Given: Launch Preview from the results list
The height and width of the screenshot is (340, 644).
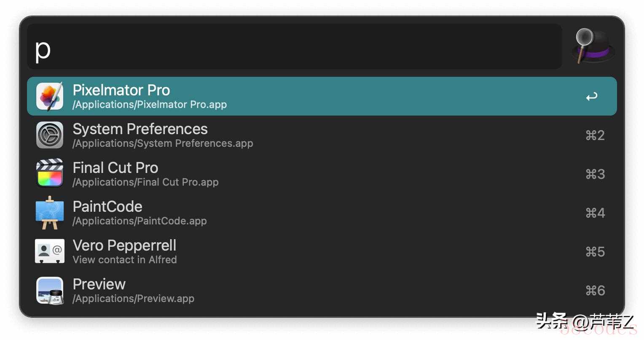Looking at the screenshot, I should click(322, 290).
